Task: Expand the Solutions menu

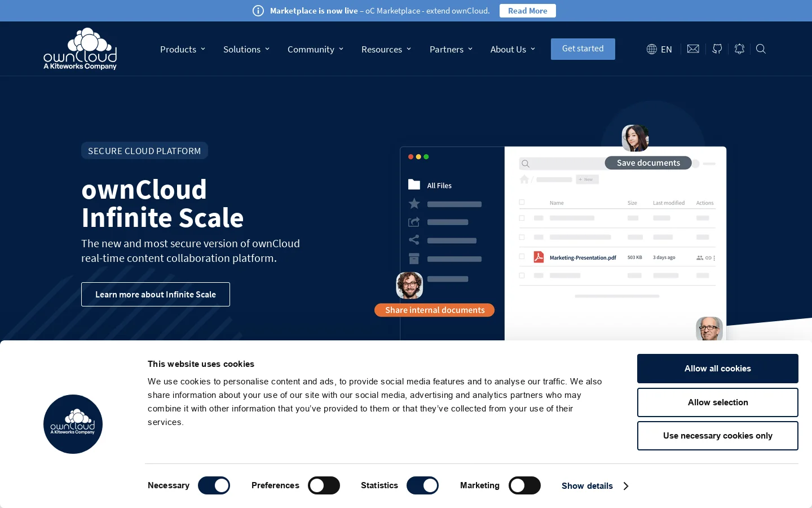Action: (246, 50)
